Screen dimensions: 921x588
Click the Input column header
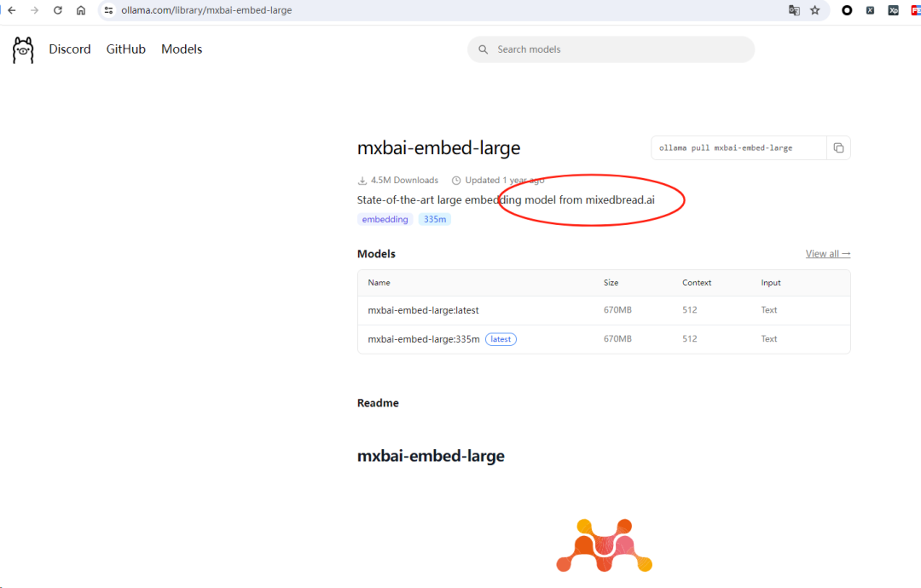pos(771,282)
